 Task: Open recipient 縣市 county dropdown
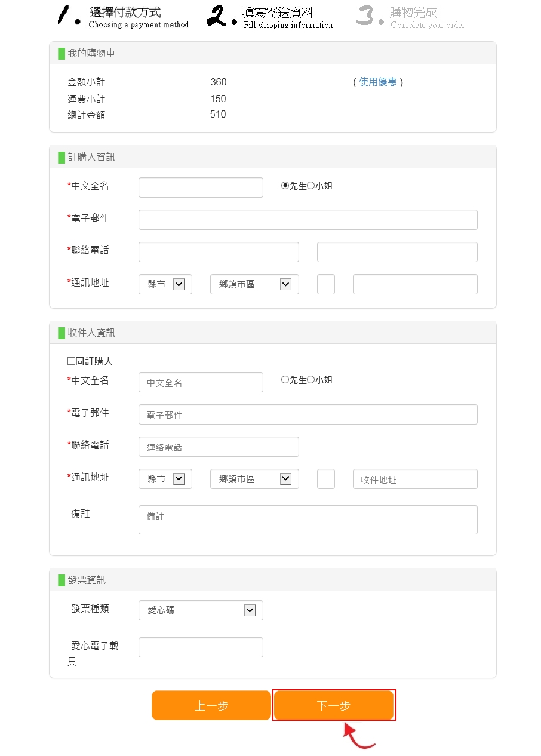point(165,479)
